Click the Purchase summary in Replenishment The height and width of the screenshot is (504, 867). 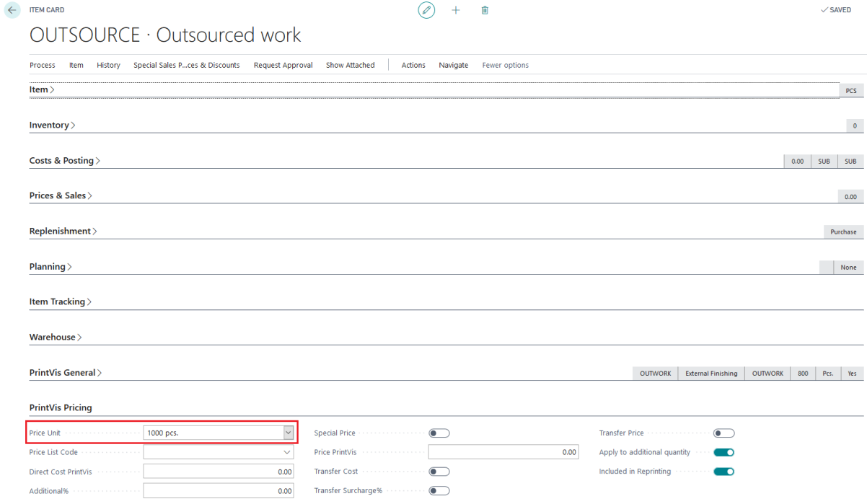click(x=843, y=232)
